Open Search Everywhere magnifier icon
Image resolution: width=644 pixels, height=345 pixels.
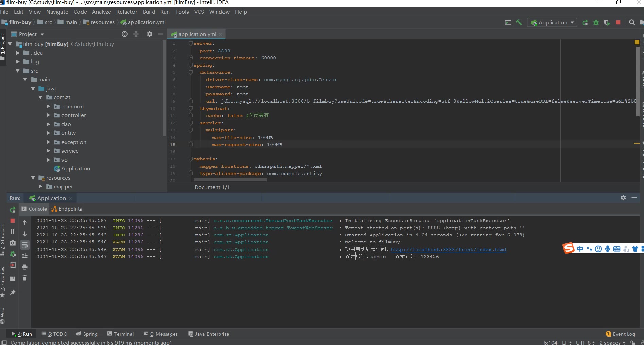(x=632, y=22)
